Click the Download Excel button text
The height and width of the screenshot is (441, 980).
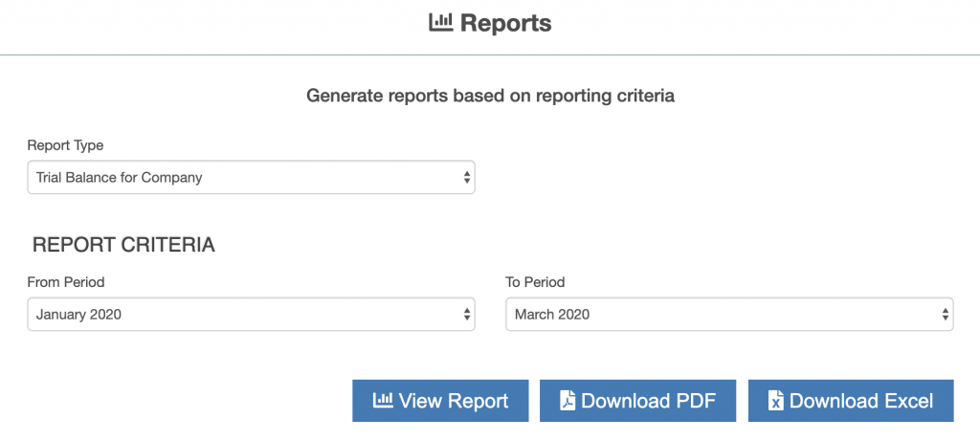coord(861,401)
